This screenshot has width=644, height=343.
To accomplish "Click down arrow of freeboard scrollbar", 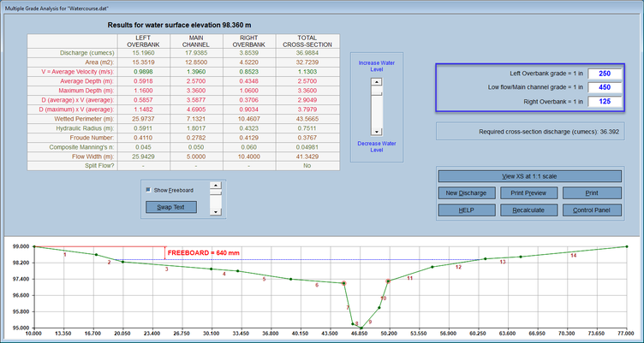I will (x=216, y=212).
